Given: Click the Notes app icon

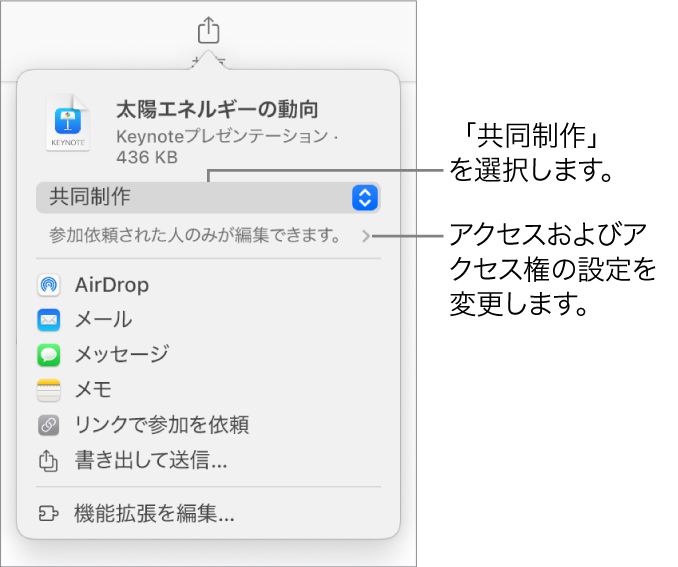Looking at the screenshot, I should pyautogui.click(x=48, y=390).
